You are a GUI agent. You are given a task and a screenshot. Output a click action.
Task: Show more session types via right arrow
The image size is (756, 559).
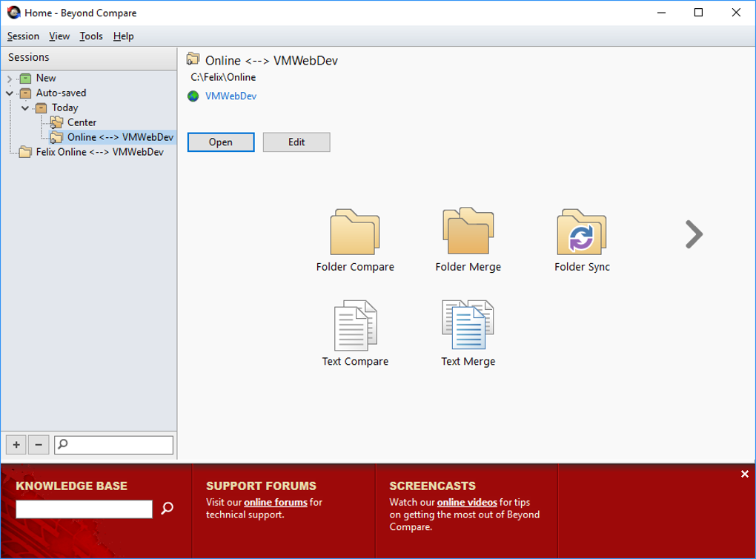[694, 234]
